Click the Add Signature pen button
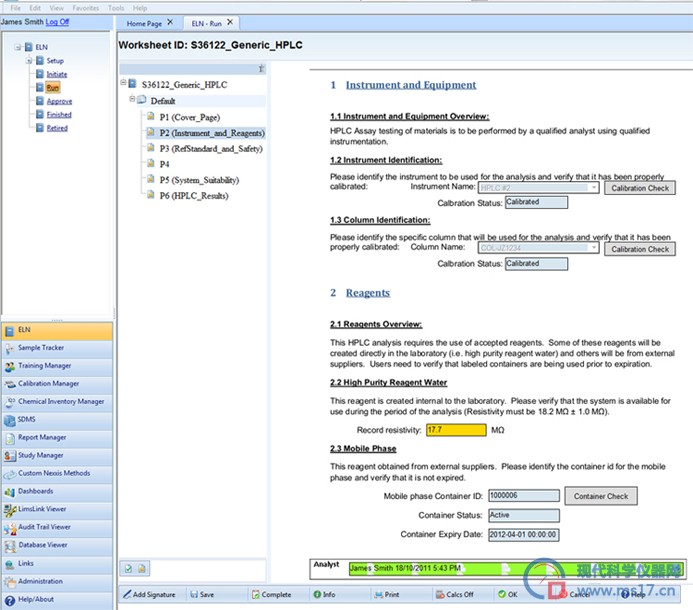The image size is (693, 610). (149, 595)
